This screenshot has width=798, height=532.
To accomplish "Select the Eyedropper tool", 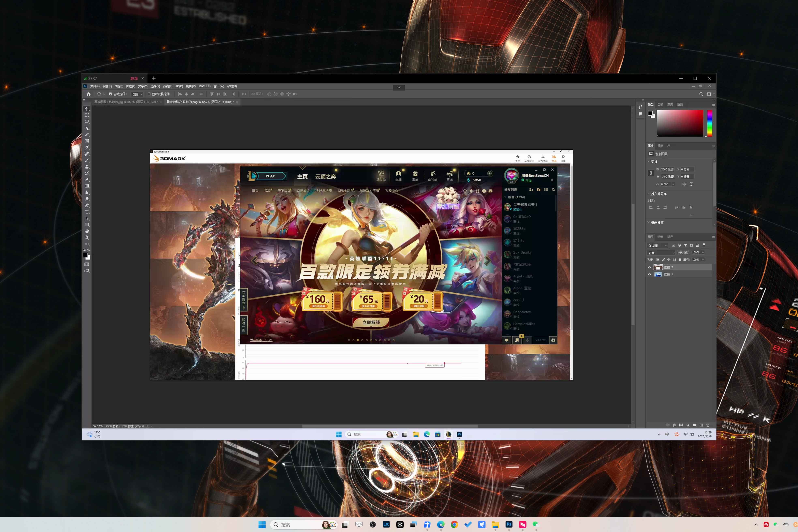I will [87, 147].
